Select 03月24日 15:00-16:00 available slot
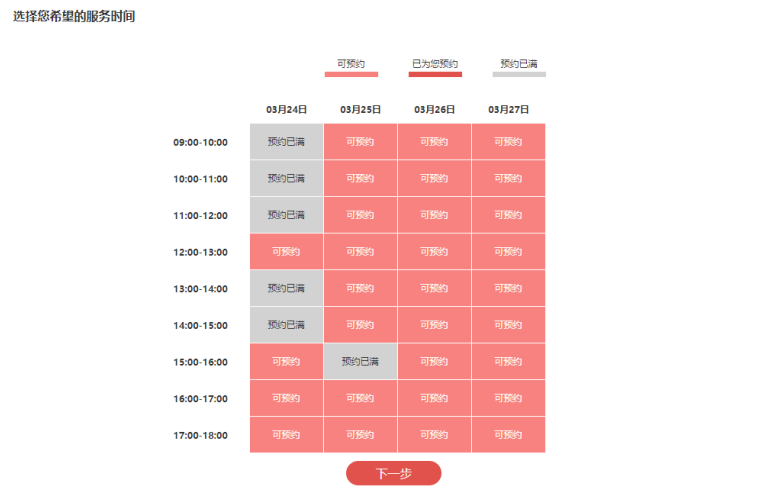 [x=286, y=361]
